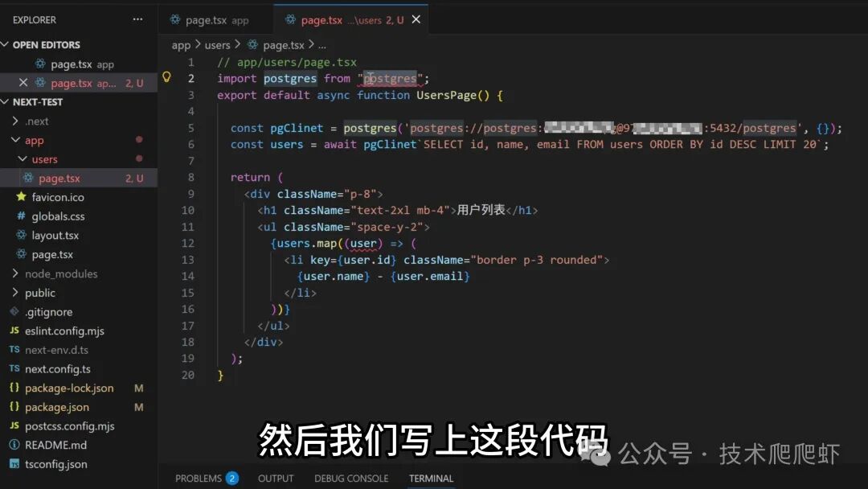Open the DEBUG CONSOLE panel

click(x=350, y=478)
